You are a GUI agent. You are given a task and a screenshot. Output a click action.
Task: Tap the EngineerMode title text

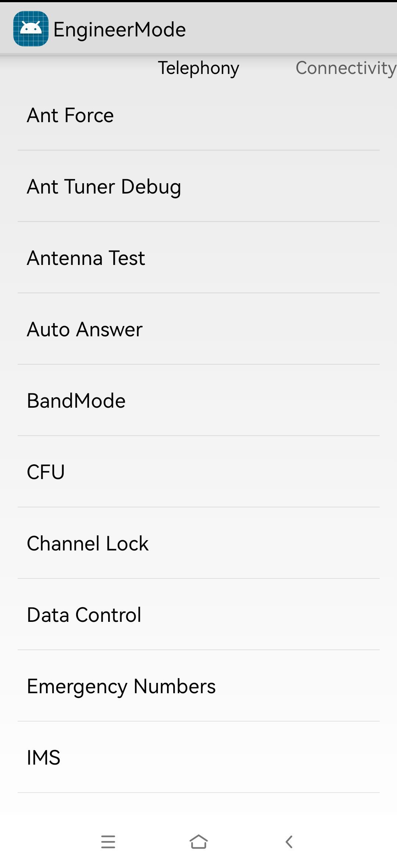(120, 29)
